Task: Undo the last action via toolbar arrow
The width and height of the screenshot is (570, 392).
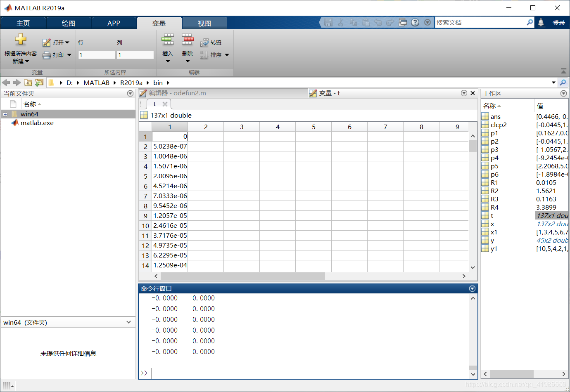Action: [x=378, y=22]
